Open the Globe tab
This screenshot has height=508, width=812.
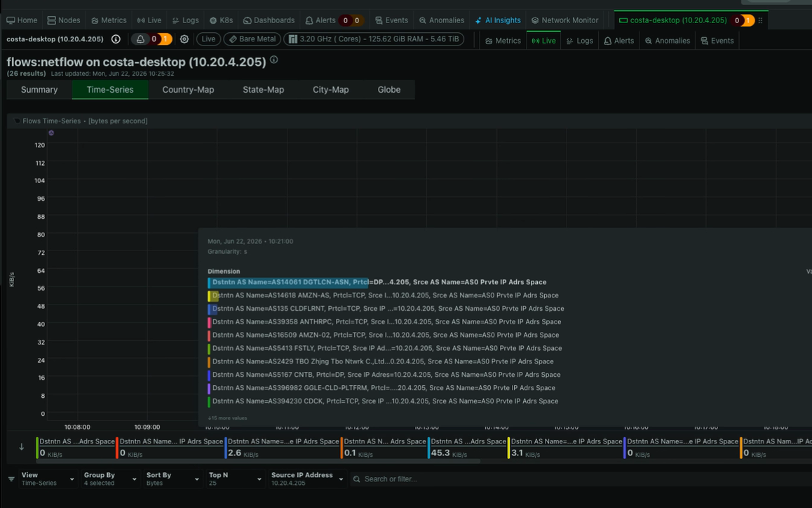point(389,90)
